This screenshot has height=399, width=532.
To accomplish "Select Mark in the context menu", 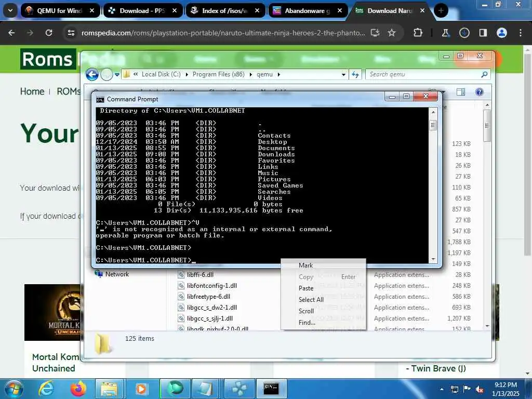I will [305, 265].
